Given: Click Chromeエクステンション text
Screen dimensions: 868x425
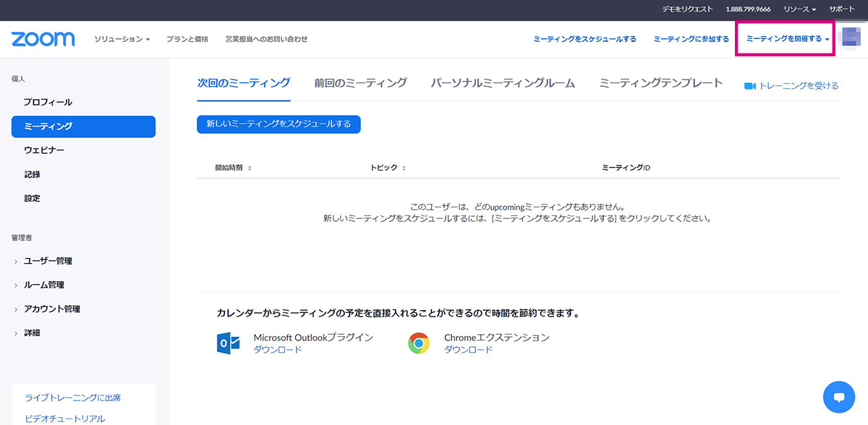Looking at the screenshot, I should coord(497,338).
